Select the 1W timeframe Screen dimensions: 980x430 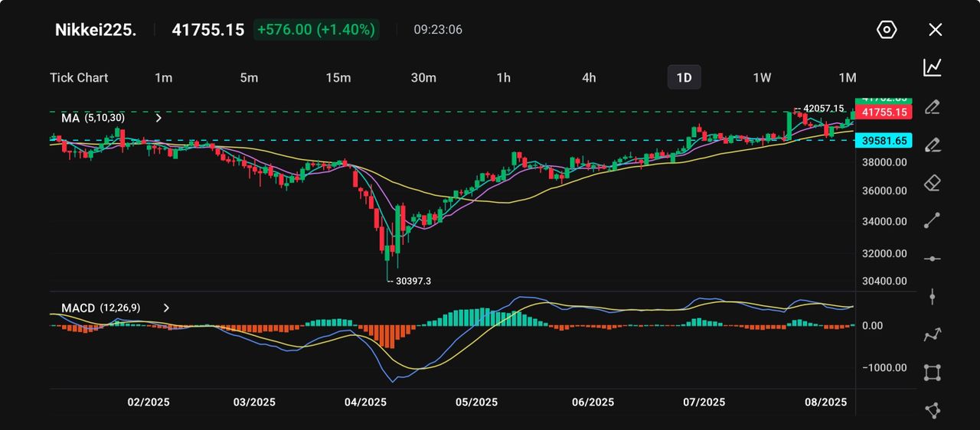click(x=762, y=77)
